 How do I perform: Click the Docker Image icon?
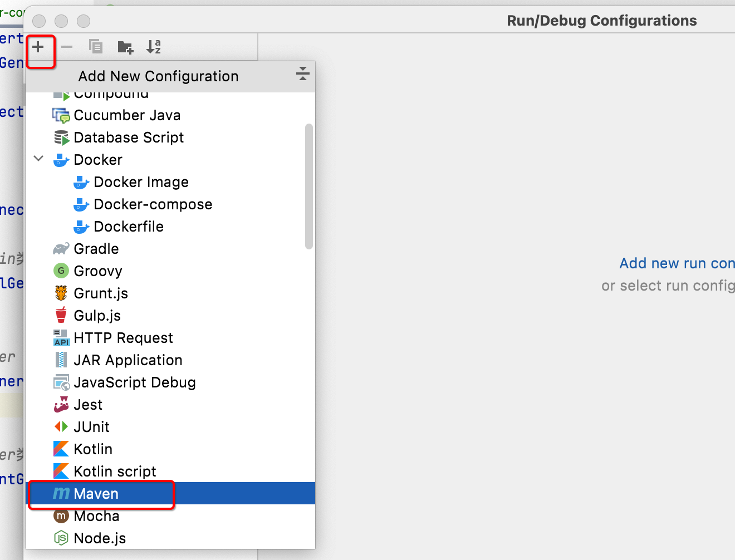coord(81,182)
